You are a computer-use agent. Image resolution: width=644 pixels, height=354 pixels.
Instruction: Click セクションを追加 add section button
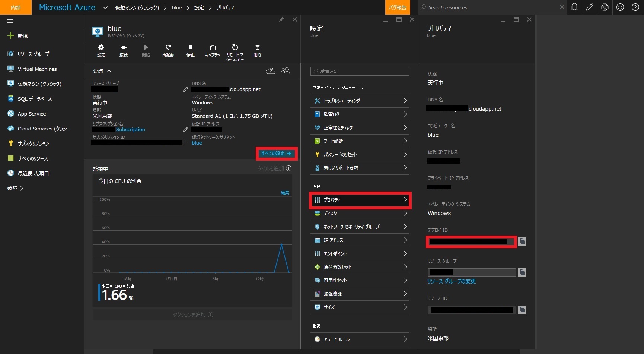point(193,315)
